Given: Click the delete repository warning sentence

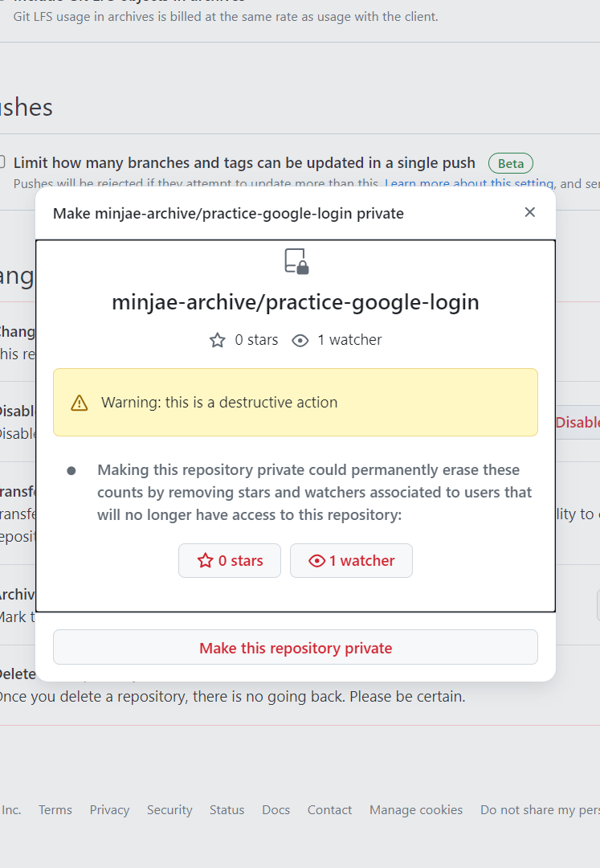Looking at the screenshot, I should click(232, 696).
